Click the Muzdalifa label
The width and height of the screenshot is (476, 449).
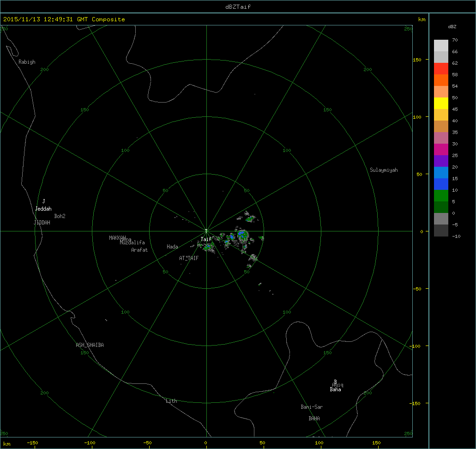132,243
